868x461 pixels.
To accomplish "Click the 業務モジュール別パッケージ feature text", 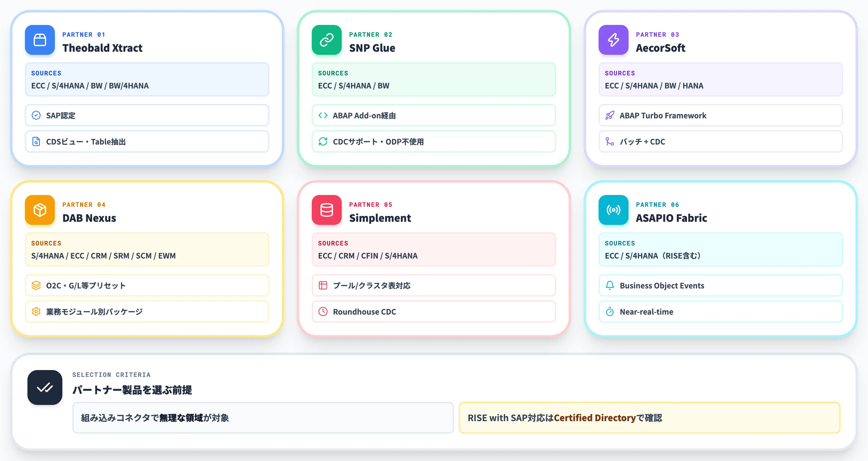I will pos(94,311).
